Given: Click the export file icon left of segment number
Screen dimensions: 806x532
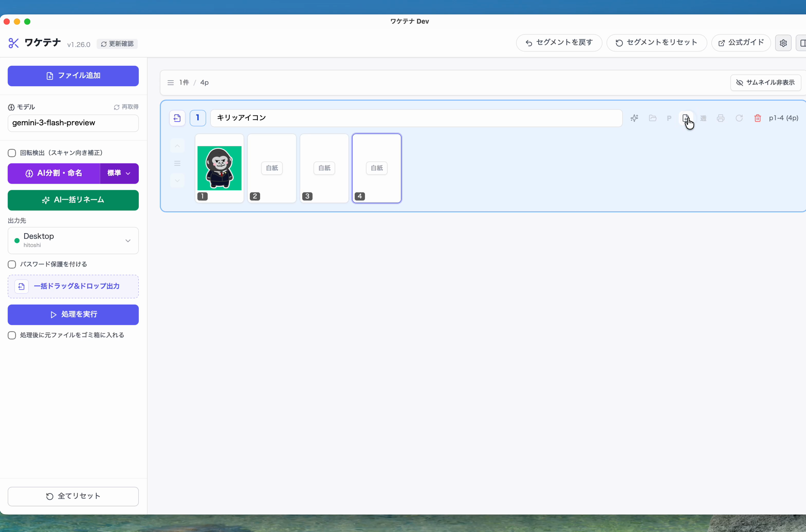Looking at the screenshot, I should pos(177,118).
